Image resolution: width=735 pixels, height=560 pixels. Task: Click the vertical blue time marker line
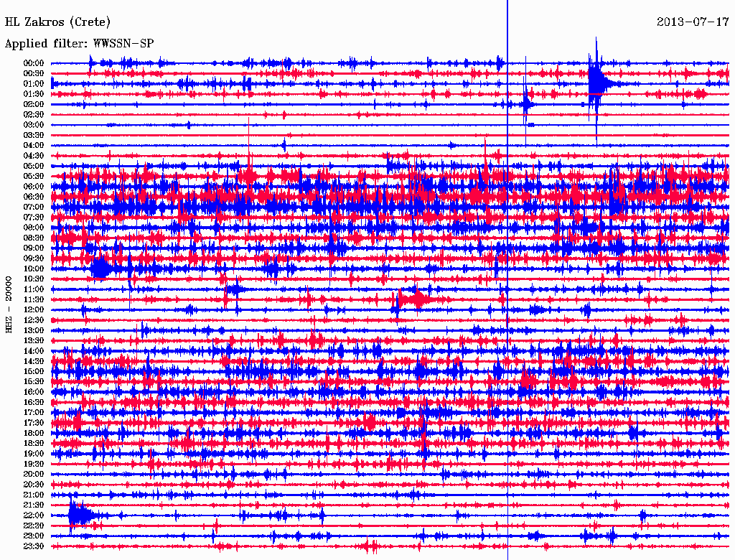507,280
